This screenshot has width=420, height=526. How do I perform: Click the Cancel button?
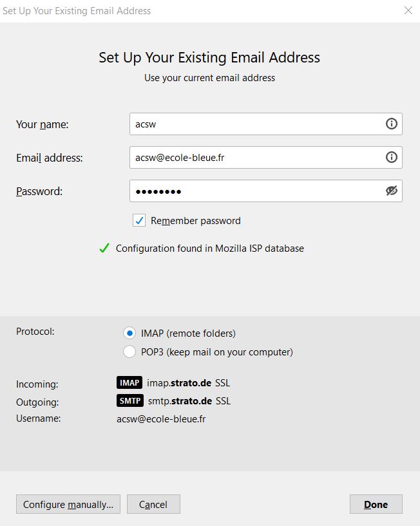click(x=153, y=504)
